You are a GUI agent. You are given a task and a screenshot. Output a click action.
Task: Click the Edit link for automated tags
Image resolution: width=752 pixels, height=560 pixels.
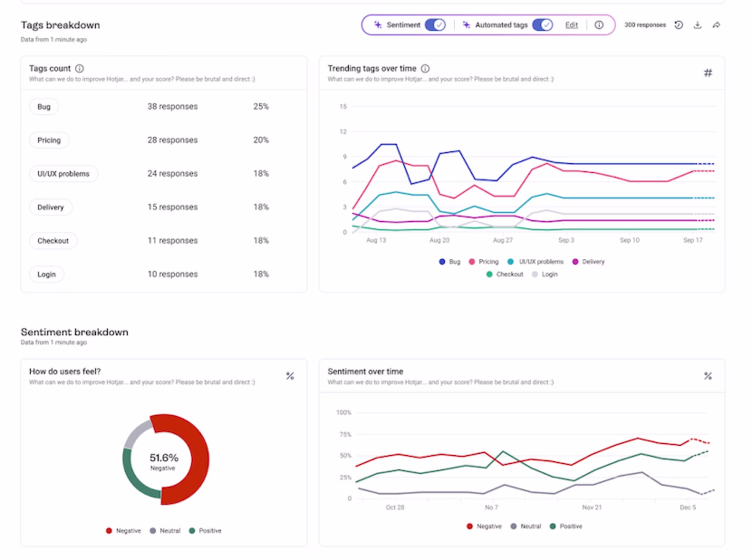coord(571,25)
